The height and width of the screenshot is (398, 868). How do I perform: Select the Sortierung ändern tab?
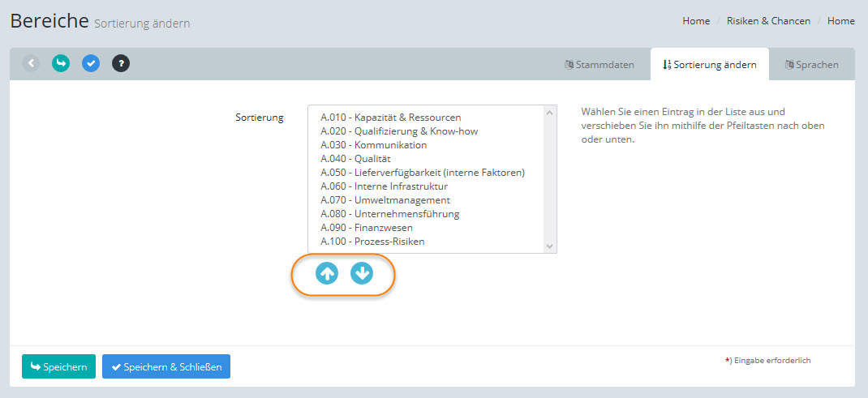pos(709,65)
